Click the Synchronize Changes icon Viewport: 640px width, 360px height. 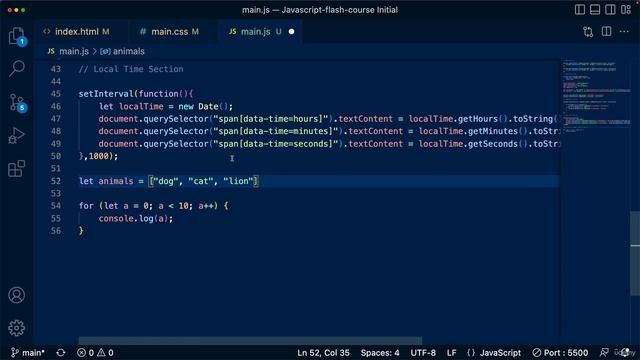(61, 353)
